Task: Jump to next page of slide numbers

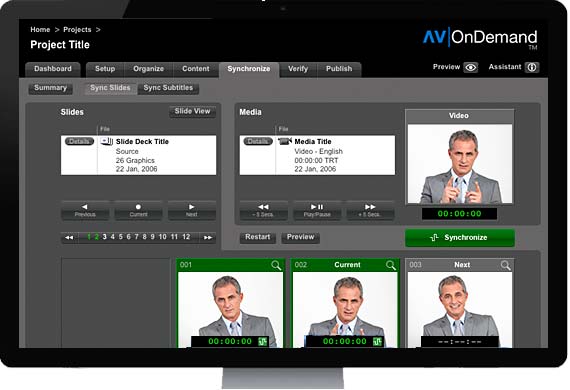Action: tap(208, 237)
